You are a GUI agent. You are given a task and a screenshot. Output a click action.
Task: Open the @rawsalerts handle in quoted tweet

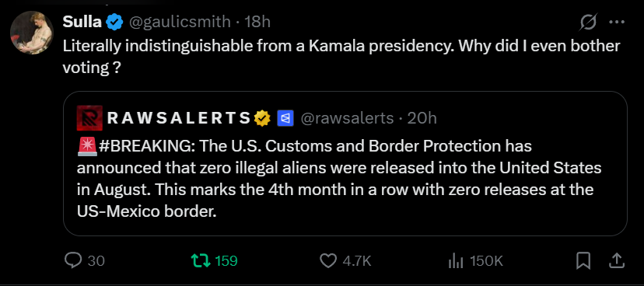click(x=347, y=118)
